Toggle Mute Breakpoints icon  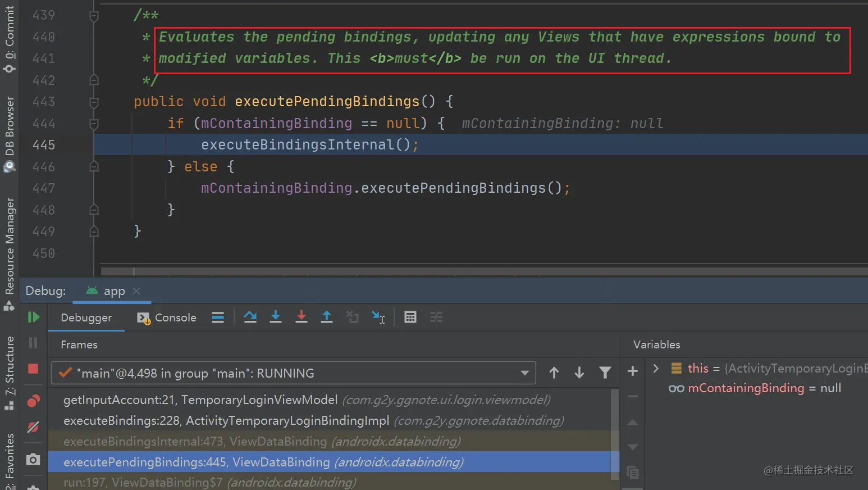click(x=33, y=427)
